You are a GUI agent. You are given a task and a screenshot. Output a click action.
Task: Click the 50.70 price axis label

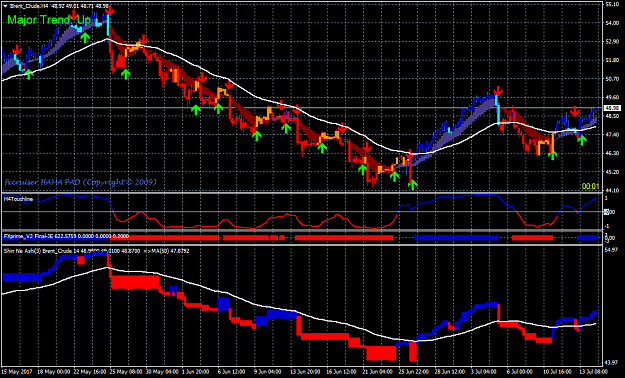[611, 79]
